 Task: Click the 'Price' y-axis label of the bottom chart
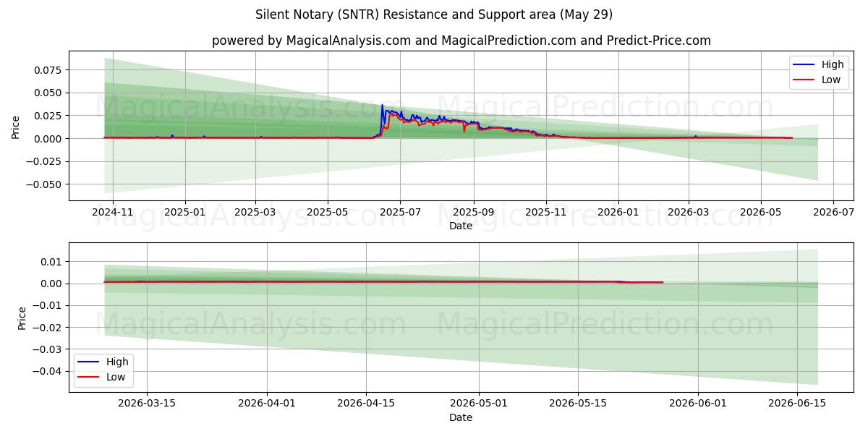click(22, 318)
